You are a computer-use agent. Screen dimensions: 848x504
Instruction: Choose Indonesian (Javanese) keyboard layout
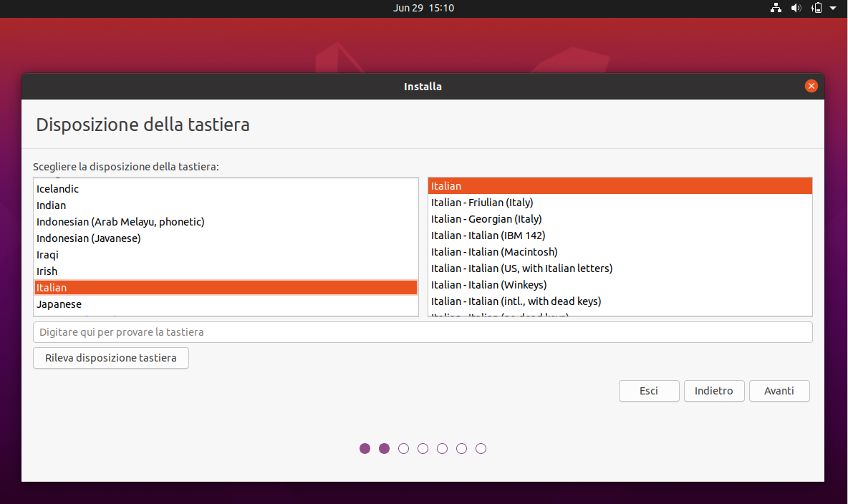coord(226,238)
